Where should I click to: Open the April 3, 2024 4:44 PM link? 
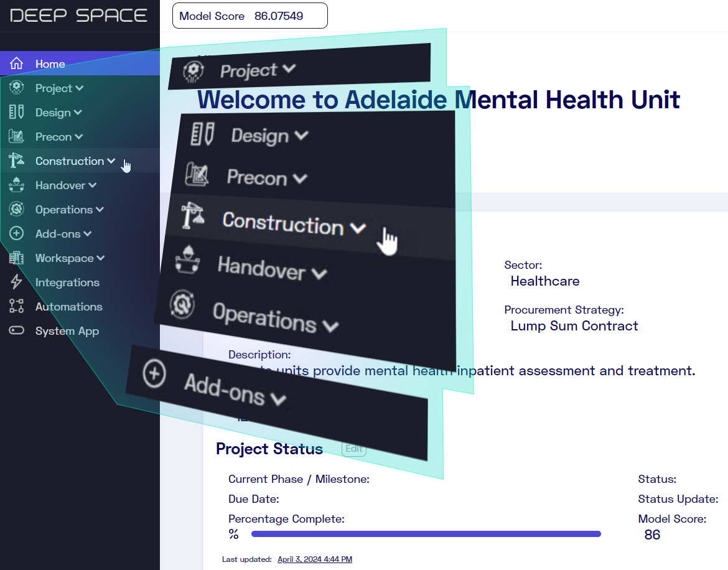click(315, 559)
